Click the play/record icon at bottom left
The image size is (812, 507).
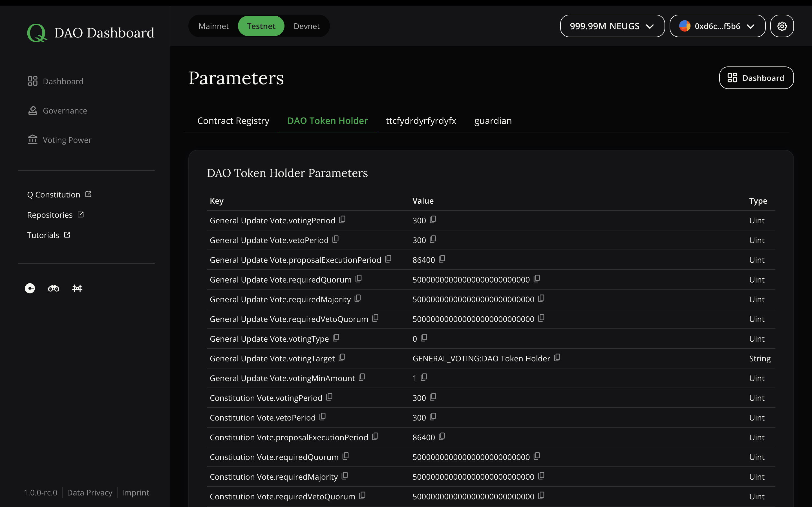tap(30, 288)
